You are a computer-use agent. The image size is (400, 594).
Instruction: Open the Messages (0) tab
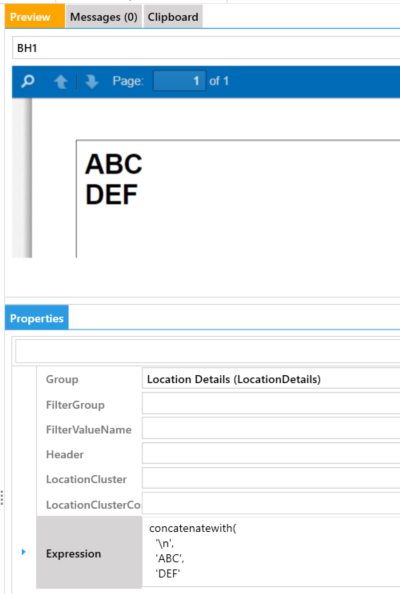tap(104, 17)
